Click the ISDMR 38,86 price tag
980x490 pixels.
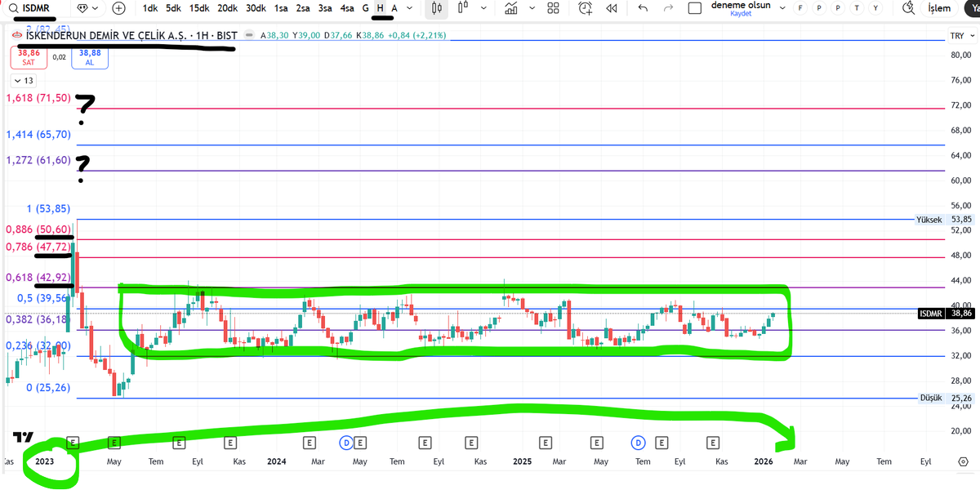click(947, 314)
